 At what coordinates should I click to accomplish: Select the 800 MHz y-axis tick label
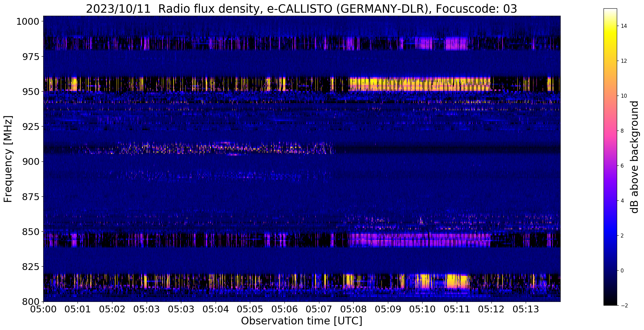coord(31,302)
